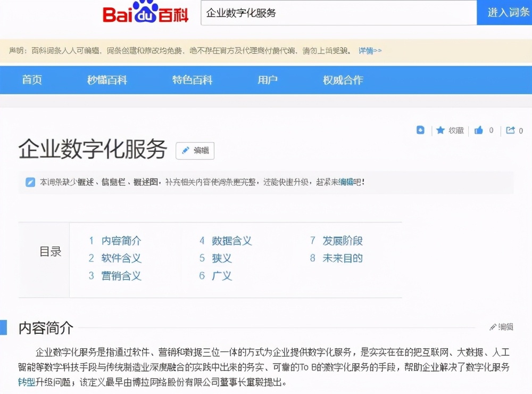532x394 pixels.
Task: Open the 详情 link in the disclaimer
Action: [x=364, y=50]
